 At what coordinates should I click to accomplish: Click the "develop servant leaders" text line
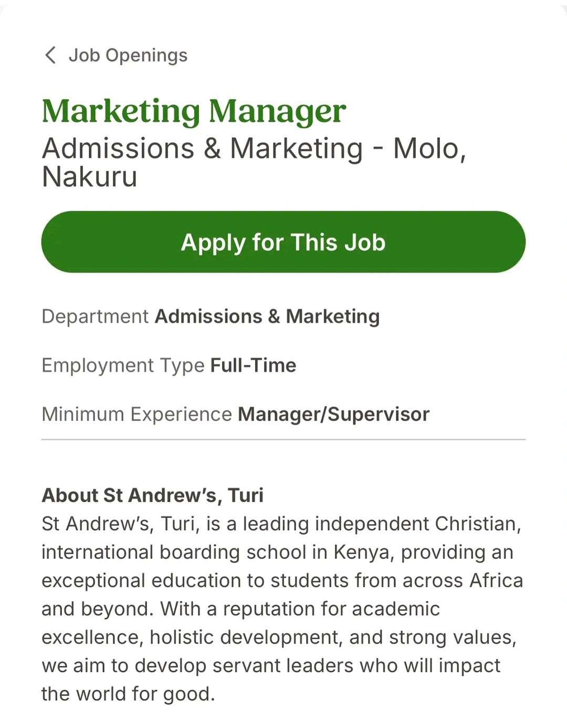pyautogui.click(x=270, y=665)
